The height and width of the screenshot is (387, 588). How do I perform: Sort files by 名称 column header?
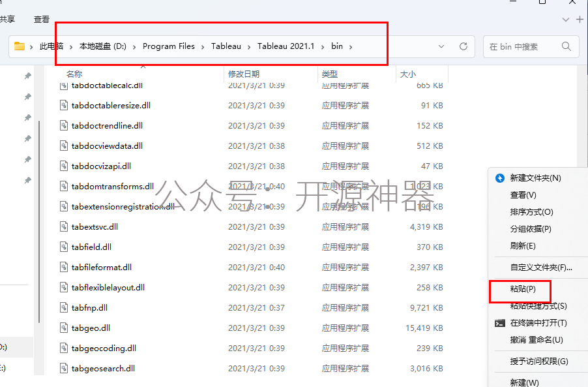[x=74, y=74]
